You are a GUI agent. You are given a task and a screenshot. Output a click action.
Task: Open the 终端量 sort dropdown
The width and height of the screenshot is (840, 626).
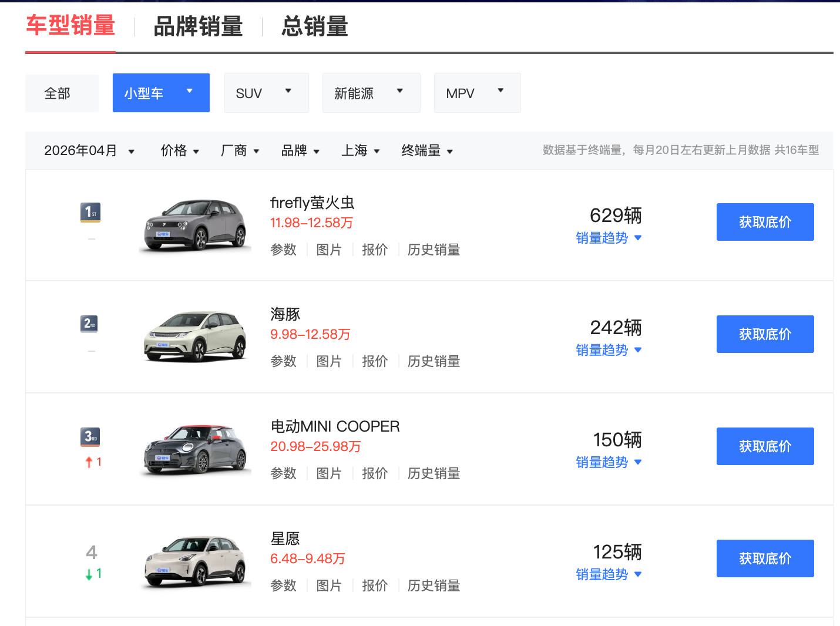(427, 151)
